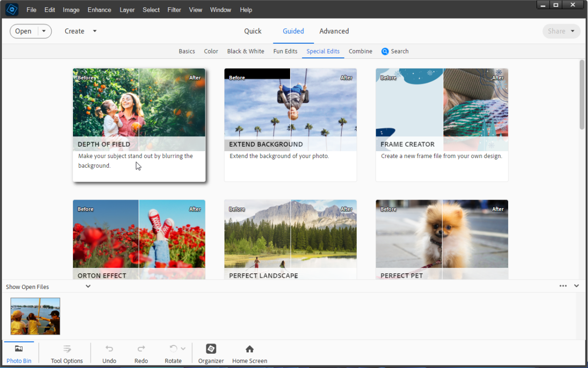Image resolution: width=588 pixels, height=368 pixels.
Task: Return to the Home Screen
Action: [x=249, y=352]
